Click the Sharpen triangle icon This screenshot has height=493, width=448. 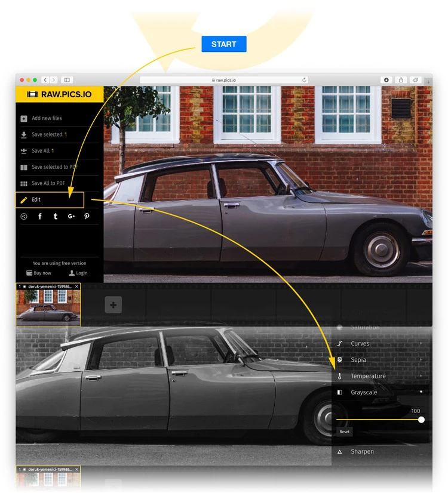click(x=340, y=452)
